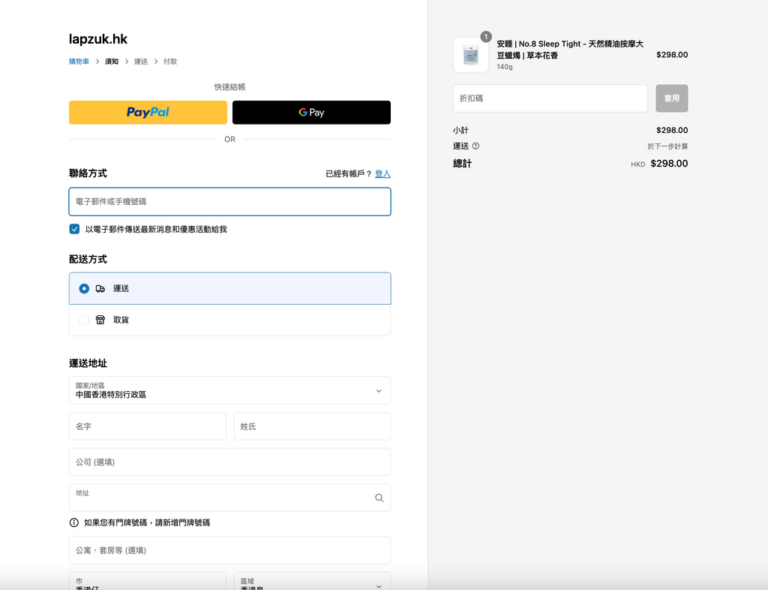The image size is (768, 590).
Task: Select the 運送 shipping radio option
Action: 84,288
